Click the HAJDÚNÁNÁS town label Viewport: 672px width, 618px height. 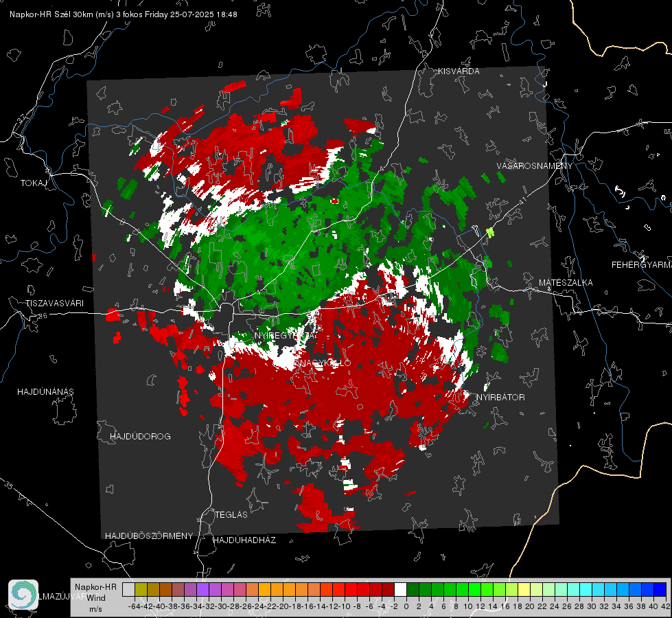coord(45,392)
